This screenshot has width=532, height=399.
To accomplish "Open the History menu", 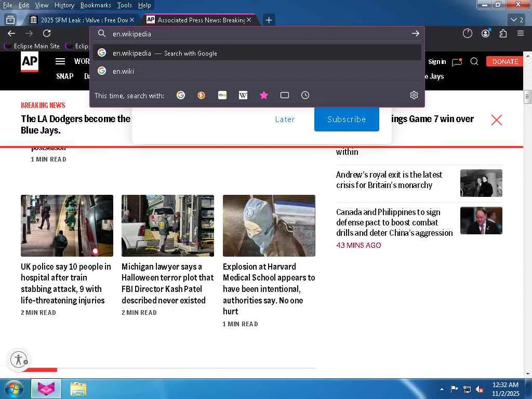I will 64,5.
